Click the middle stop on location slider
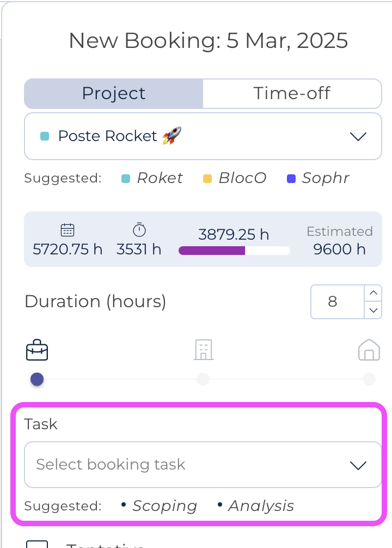 tap(203, 379)
